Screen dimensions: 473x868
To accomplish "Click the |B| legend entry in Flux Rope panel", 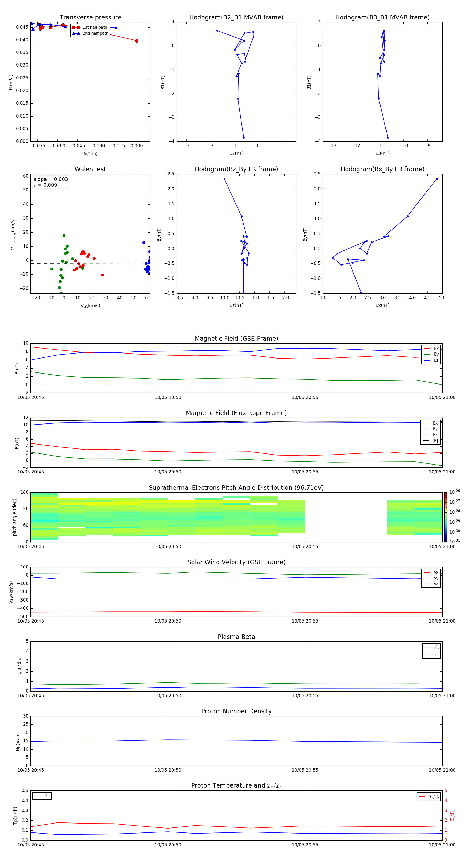I will [x=431, y=441].
